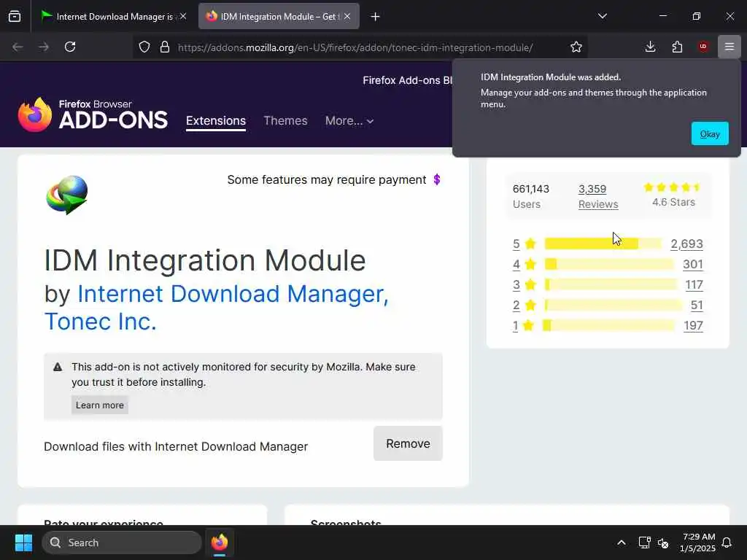Expand the list all tabs dropdown

tap(603, 16)
